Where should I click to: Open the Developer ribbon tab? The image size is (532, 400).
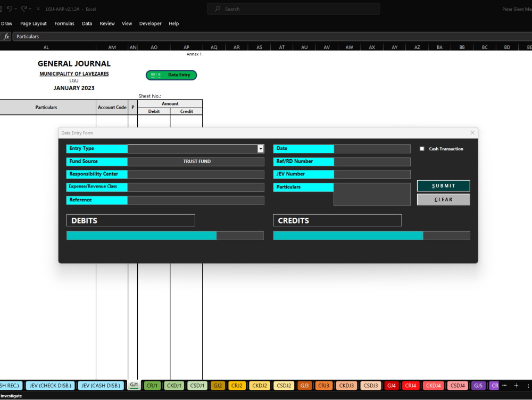click(x=151, y=23)
